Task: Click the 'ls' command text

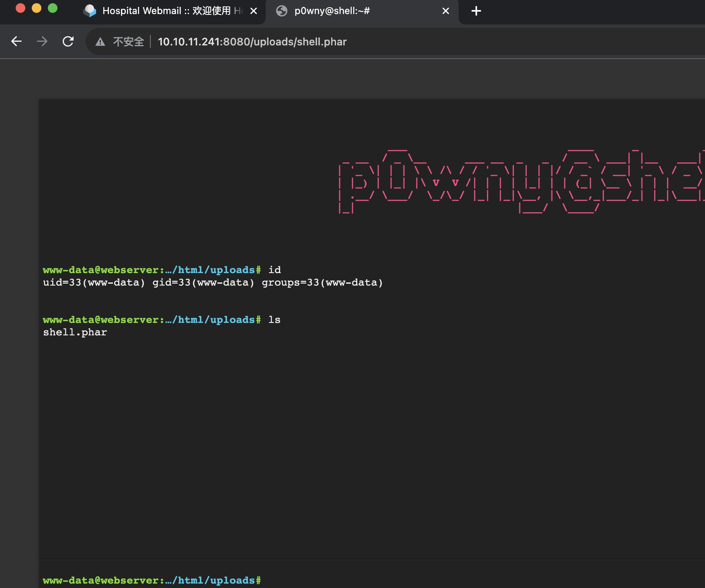Action: coord(275,320)
